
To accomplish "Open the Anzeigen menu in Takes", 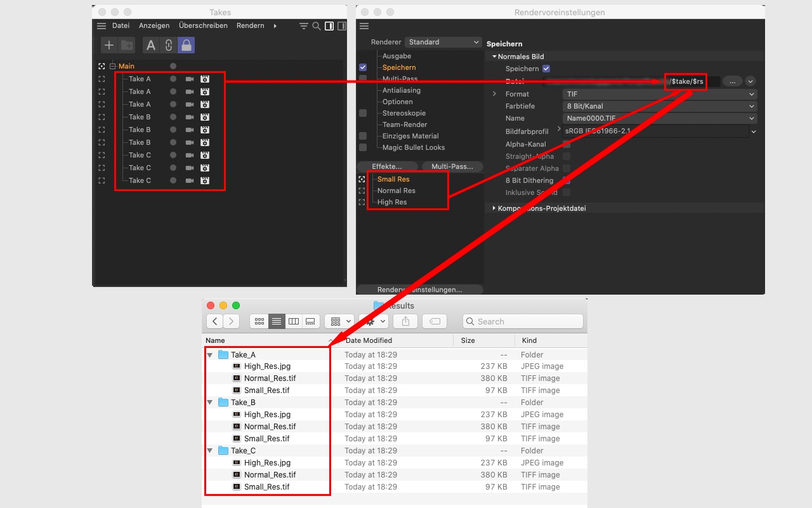I will click(154, 26).
